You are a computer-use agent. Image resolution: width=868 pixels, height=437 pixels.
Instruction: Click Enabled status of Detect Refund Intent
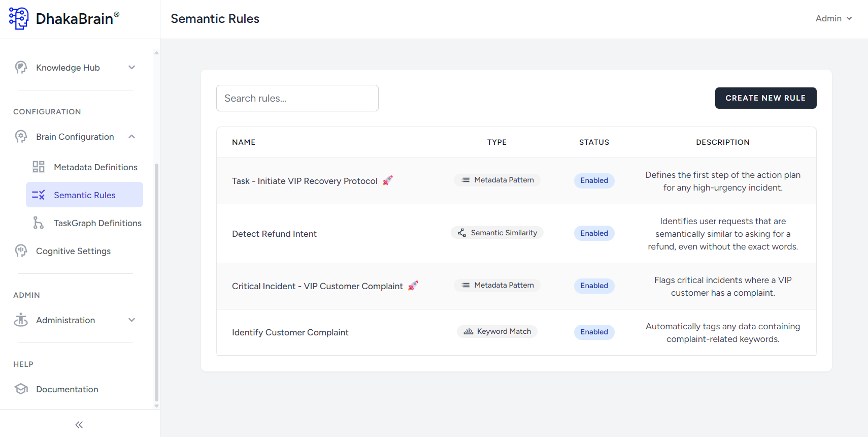click(x=594, y=233)
